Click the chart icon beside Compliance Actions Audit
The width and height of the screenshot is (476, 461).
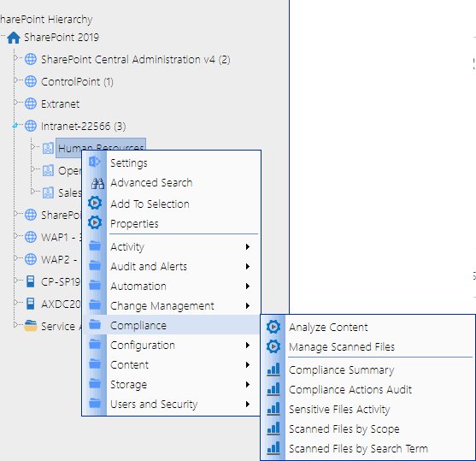(x=273, y=389)
